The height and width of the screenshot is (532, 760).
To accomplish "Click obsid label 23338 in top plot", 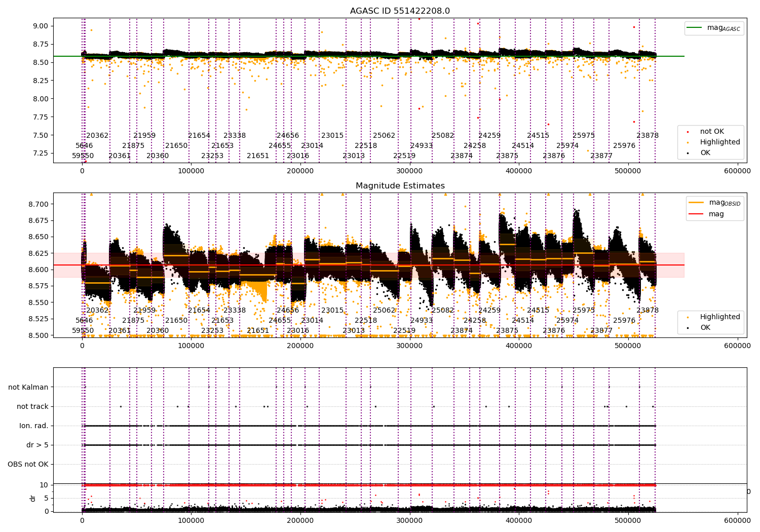I will (x=235, y=135).
